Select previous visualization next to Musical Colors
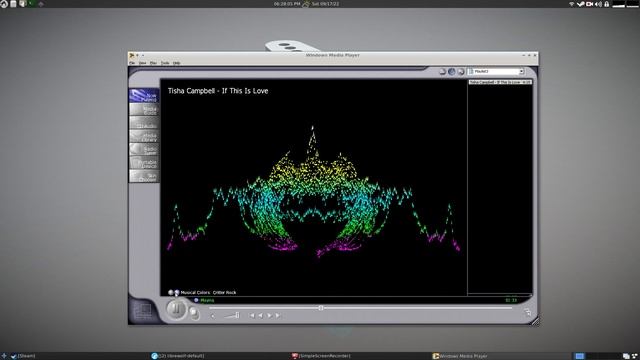Screen dimensions: 640x360 (x=171, y=292)
